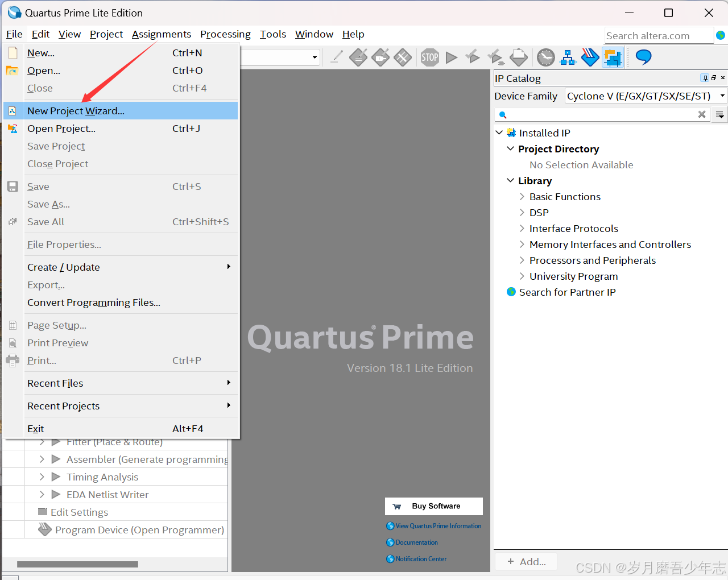Select Convert Programming Files menu item
The image size is (728, 580).
tap(121, 302)
